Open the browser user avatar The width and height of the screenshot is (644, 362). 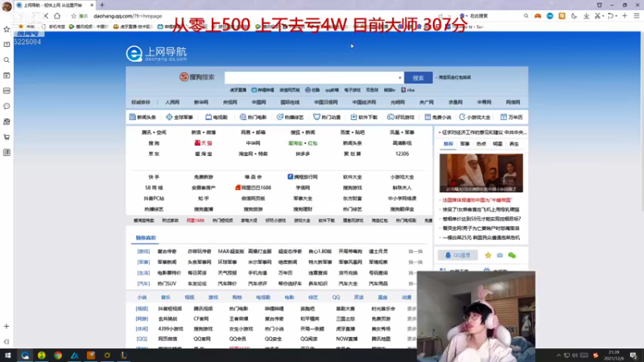click(6, 6)
